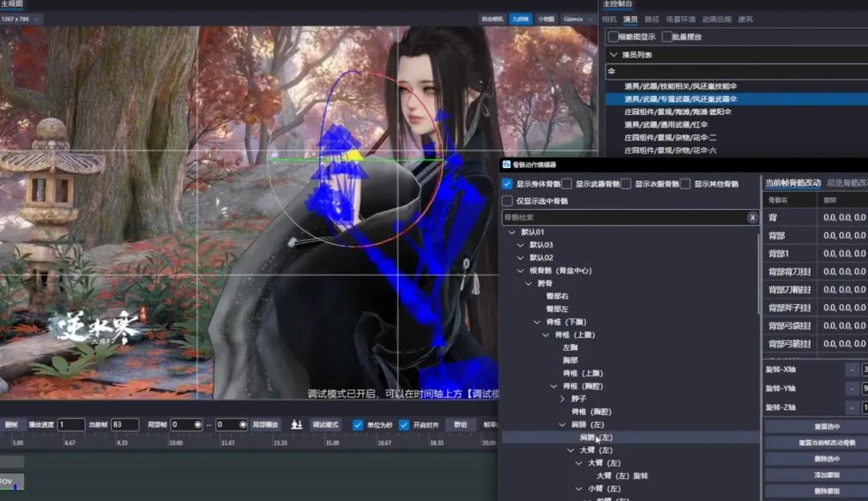Enable 批量摆放 checkbox
This screenshot has height=501, width=868.
click(x=667, y=36)
